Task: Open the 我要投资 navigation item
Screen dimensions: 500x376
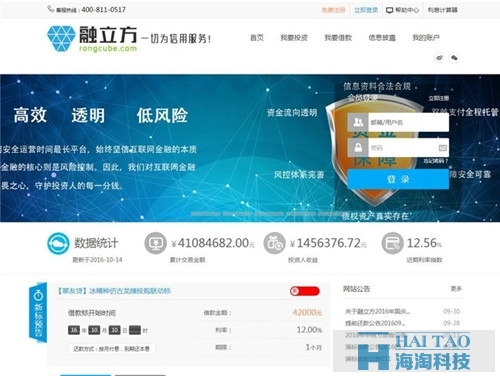Action: pyautogui.click(x=294, y=38)
